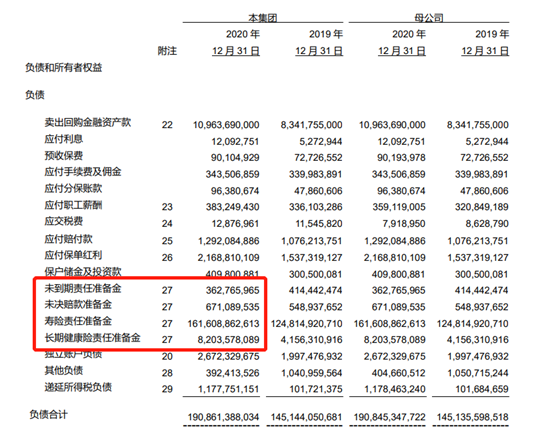Screen dimensions: 550x439
Task: Click the value 11,545,820
Action: tap(318, 224)
